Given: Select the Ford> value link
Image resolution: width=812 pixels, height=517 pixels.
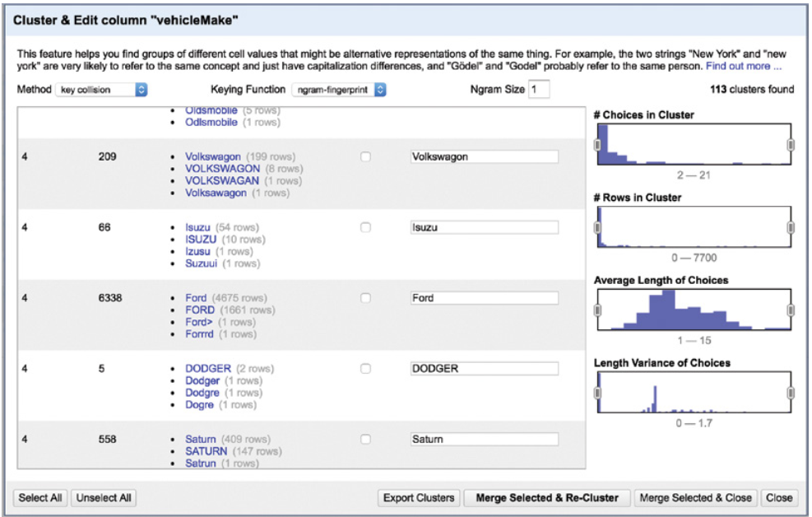Looking at the screenshot, I should pos(199,322).
